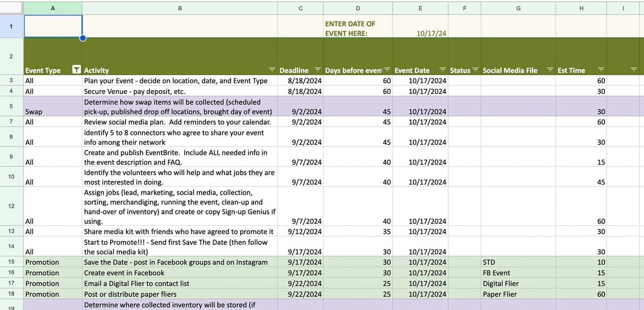
Task: Click the Status header cell
Action: (x=464, y=56)
